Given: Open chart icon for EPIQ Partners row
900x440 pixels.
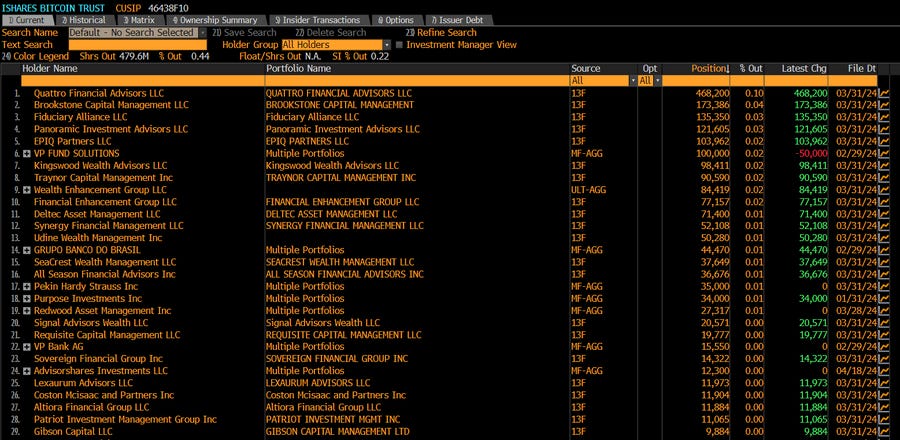Looking at the screenshot, I should tap(884, 141).
